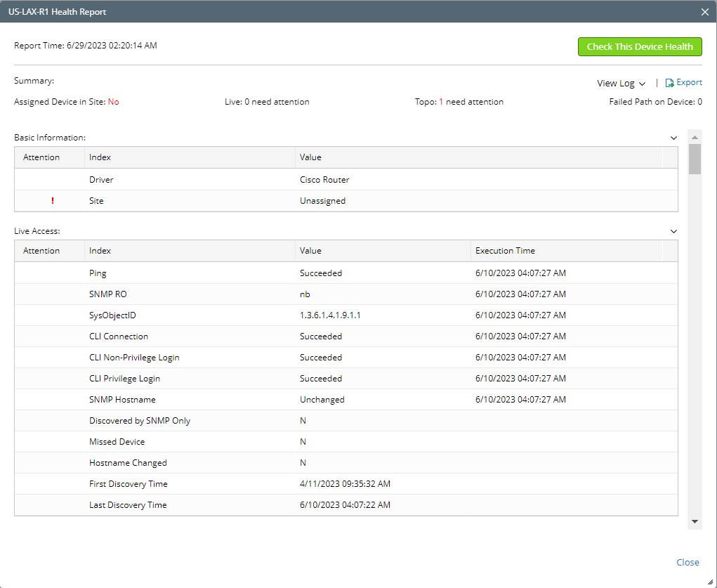Click Live Access Attention column header
Viewport: 717px width, 588px height.
tap(41, 251)
